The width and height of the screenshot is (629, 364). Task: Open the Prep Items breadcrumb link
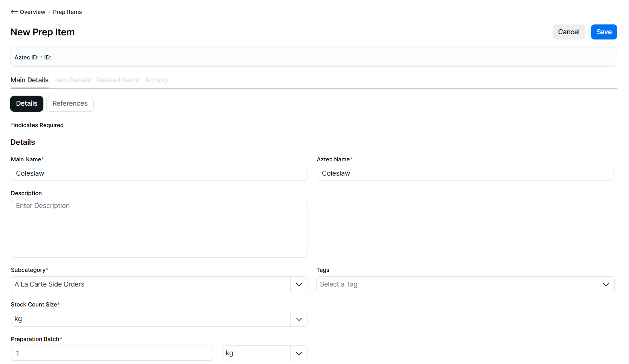(x=67, y=12)
